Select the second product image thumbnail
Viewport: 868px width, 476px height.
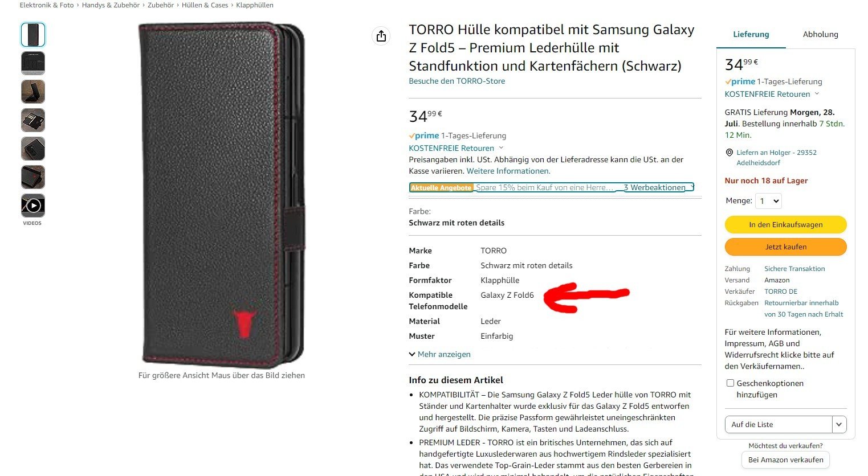pyautogui.click(x=33, y=63)
